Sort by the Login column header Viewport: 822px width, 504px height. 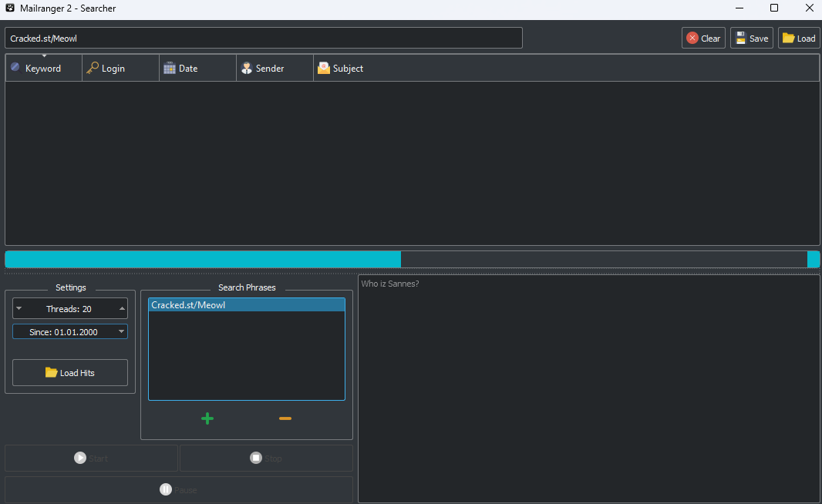pos(120,68)
